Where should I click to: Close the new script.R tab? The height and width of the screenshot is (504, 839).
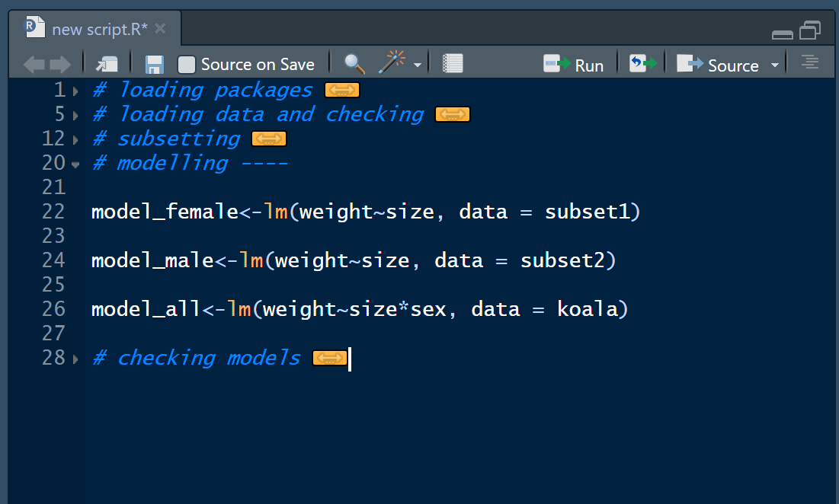pos(160,29)
